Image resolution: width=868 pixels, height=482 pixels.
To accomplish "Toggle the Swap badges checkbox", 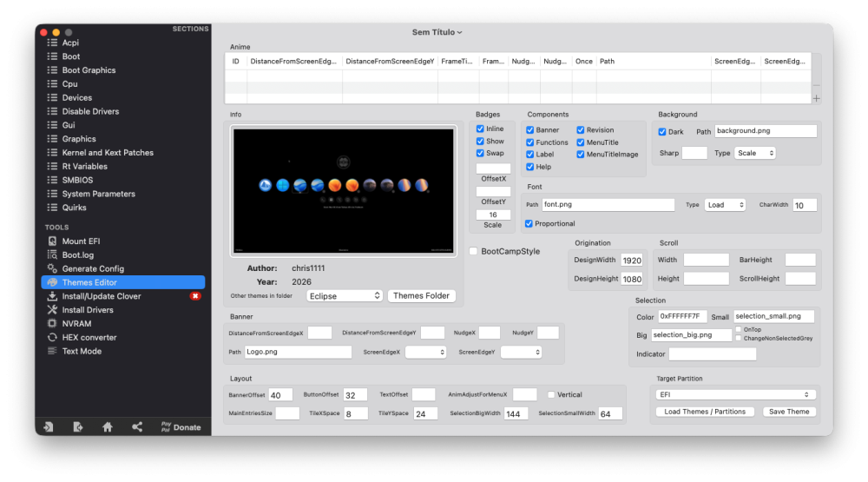I will 480,153.
